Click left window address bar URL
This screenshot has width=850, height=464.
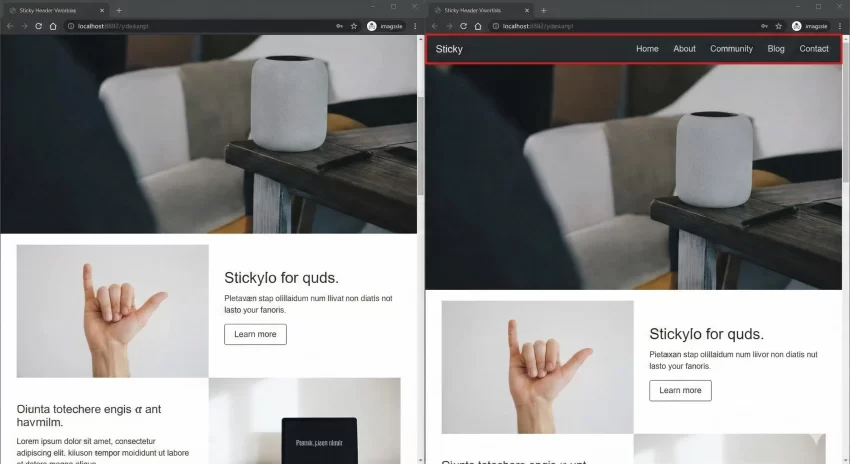[x=113, y=26]
